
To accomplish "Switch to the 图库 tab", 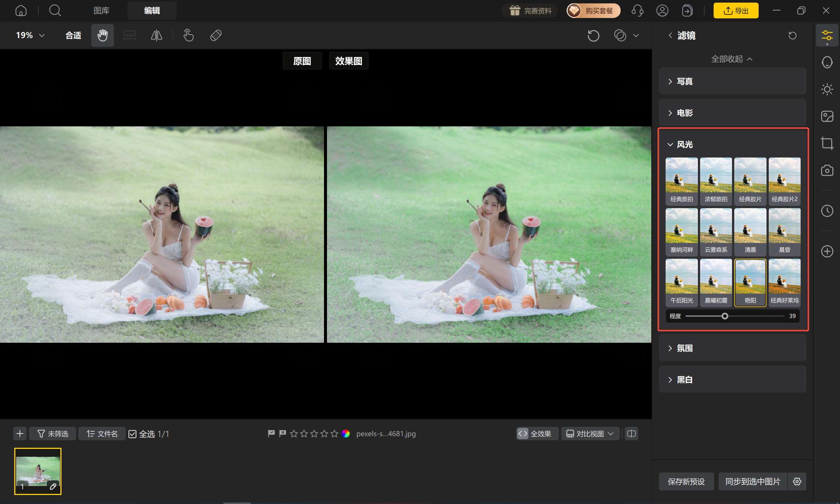I will (101, 10).
